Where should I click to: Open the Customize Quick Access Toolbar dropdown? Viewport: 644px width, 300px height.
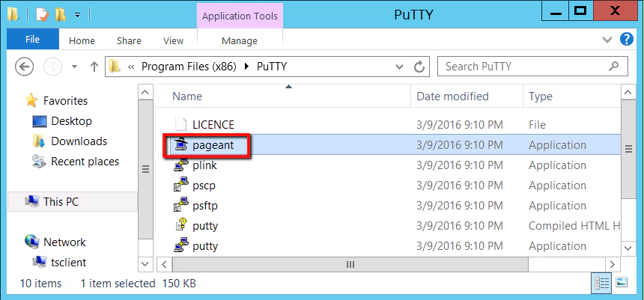point(78,16)
